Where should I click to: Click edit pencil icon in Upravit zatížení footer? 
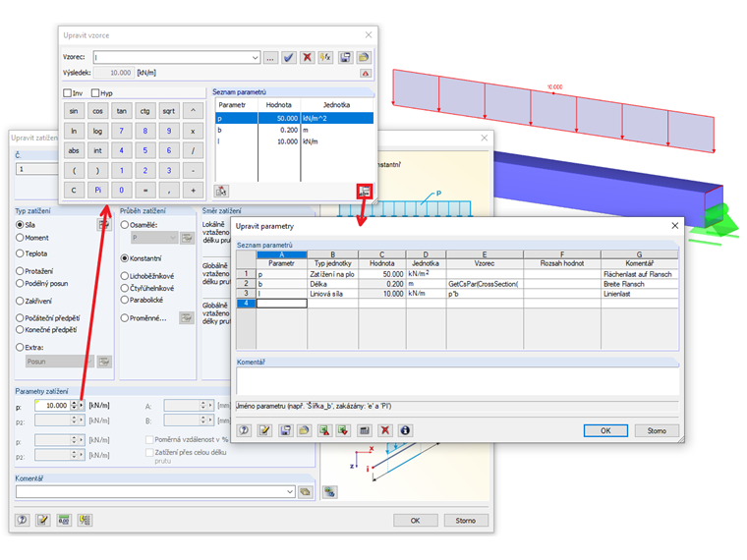coord(43,520)
